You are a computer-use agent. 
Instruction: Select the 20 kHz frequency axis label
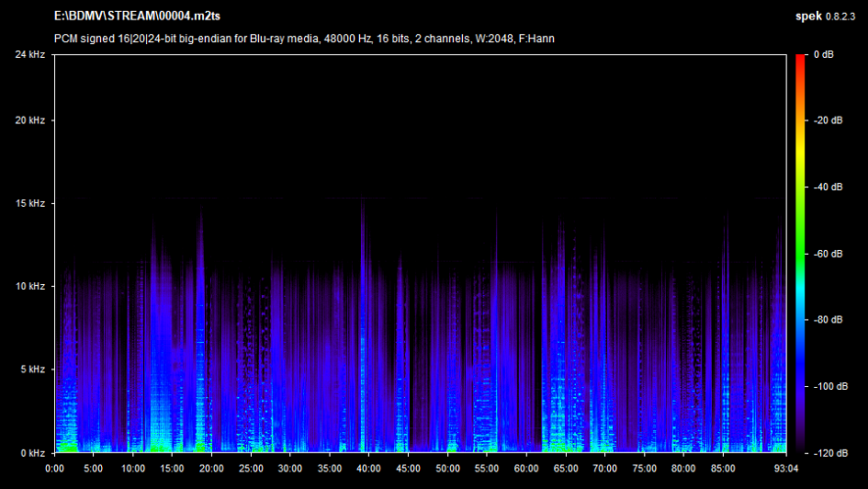pyautogui.click(x=30, y=120)
